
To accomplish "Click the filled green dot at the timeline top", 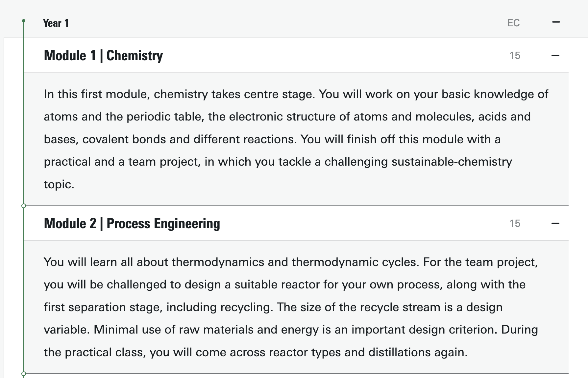I will tap(24, 21).
